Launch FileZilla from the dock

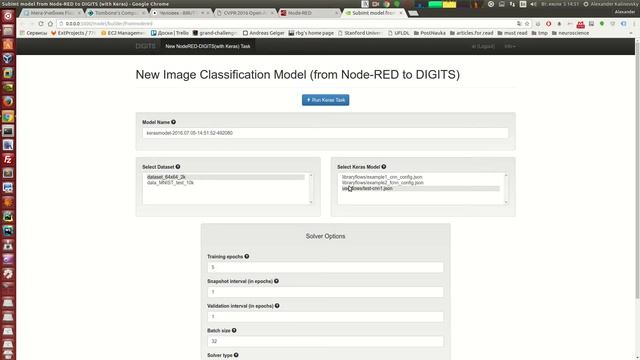pos(8,159)
